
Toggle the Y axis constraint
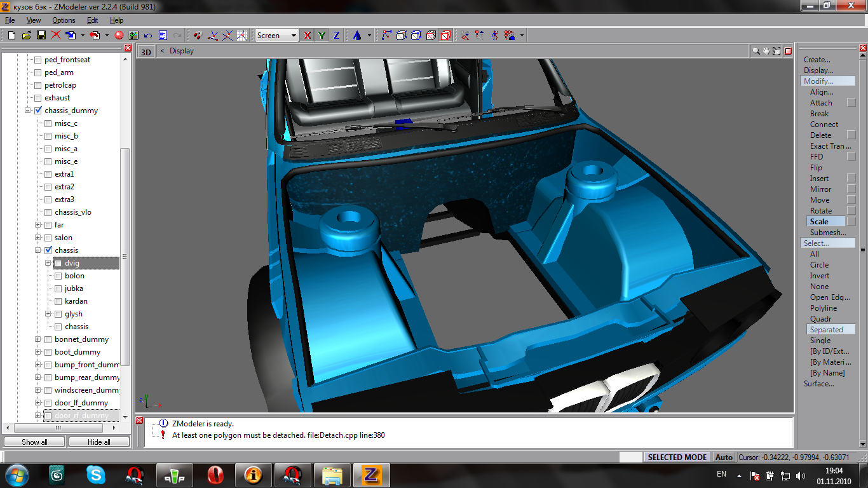tap(322, 36)
